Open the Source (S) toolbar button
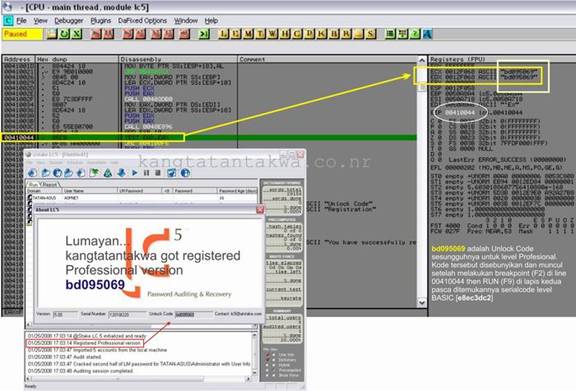 coord(371,34)
